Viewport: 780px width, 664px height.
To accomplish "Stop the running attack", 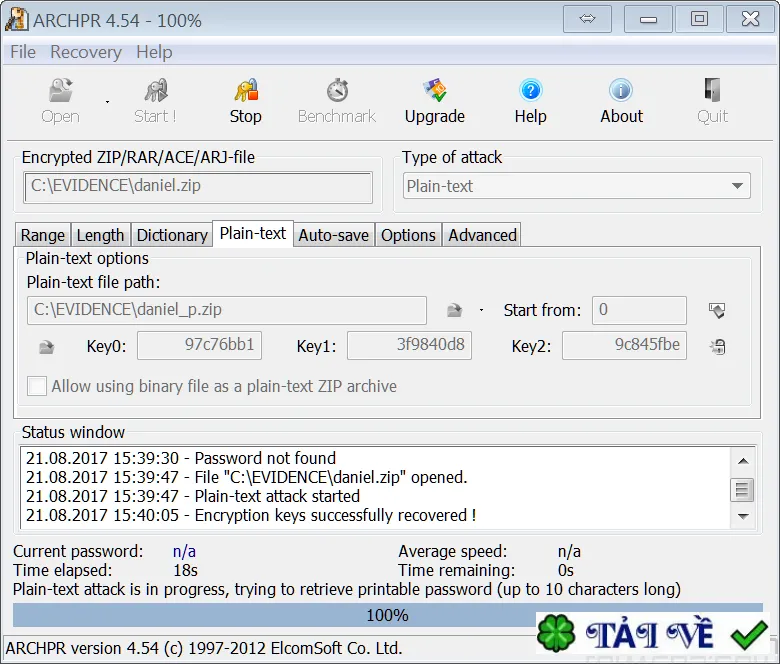I will click(x=246, y=101).
